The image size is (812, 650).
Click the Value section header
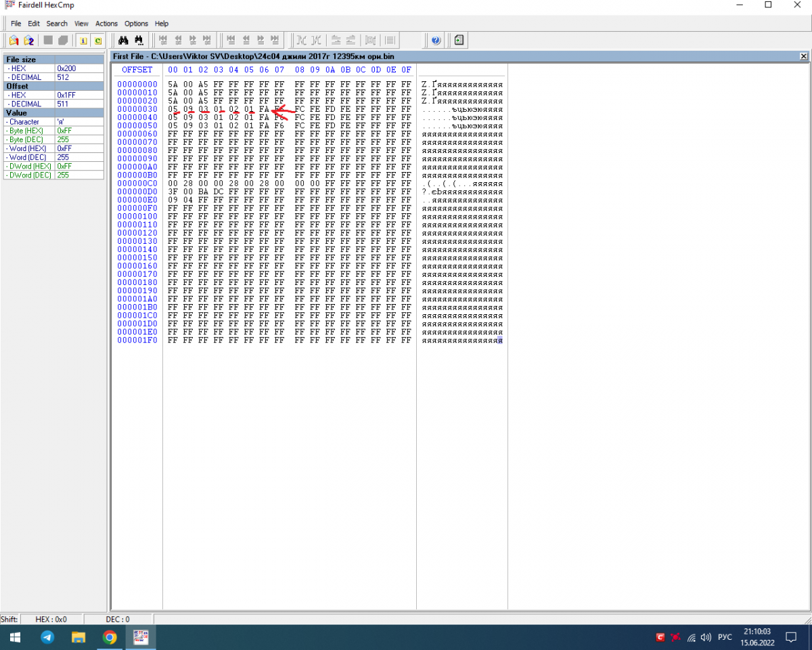click(x=53, y=113)
